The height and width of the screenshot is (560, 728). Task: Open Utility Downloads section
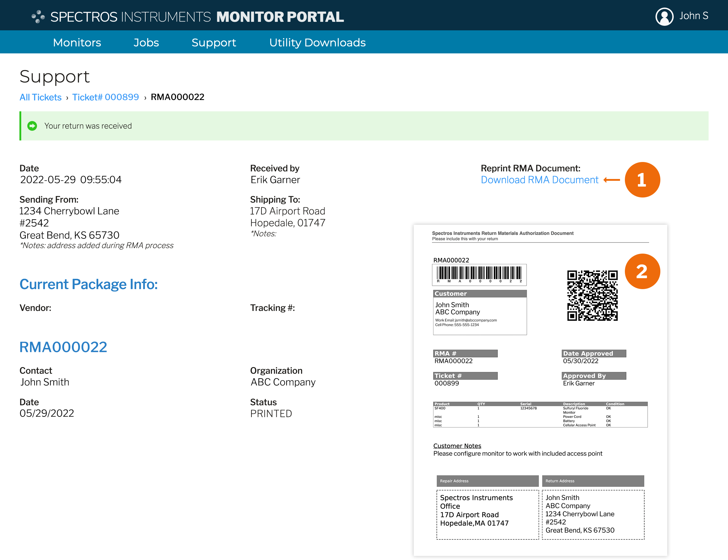317,43
